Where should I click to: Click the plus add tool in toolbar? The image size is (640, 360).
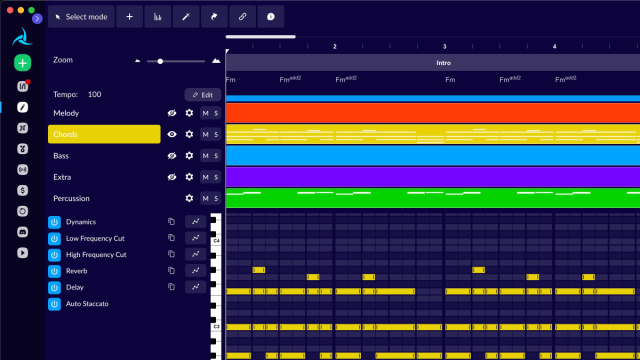coord(129,17)
